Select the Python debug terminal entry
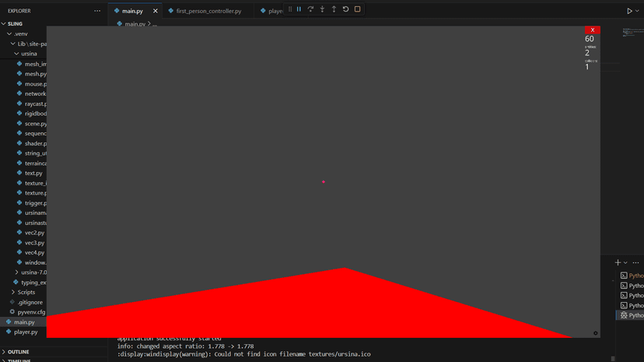This screenshot has width=644, height=362. (632, 315)
